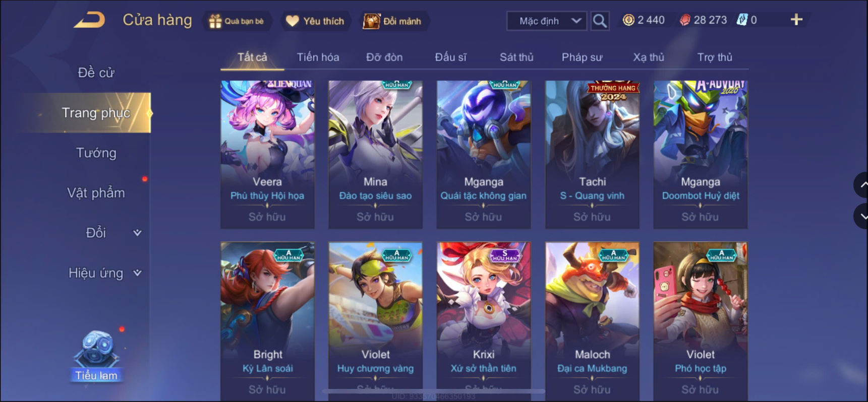Tap the plus icon to add currency
The height and width of the screenshot is (402, 868).
[796, 20]
